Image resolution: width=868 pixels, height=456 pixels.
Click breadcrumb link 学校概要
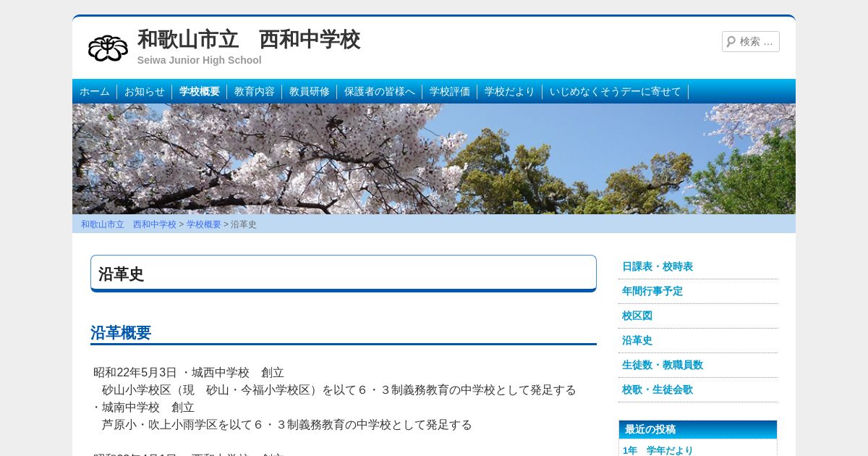click(204, 224)
